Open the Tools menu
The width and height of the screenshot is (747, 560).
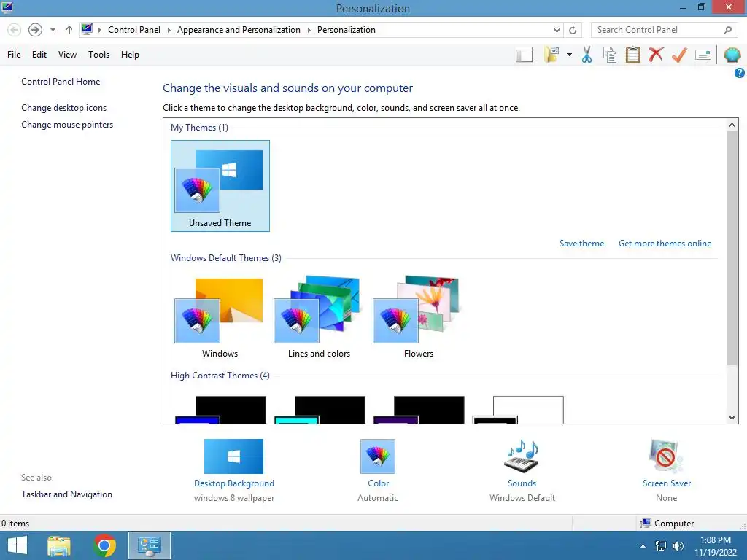coord(98,55)
